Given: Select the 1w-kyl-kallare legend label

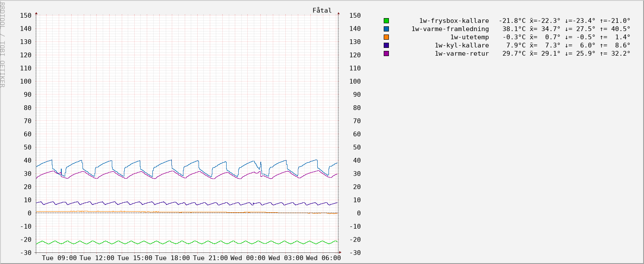Looking at the screenshot, I should click(x=461, y=45).
